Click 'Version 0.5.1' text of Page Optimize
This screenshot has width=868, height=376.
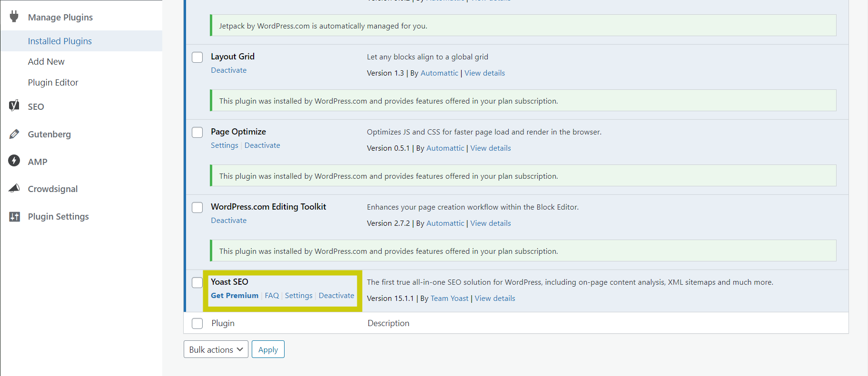point(388,148)
